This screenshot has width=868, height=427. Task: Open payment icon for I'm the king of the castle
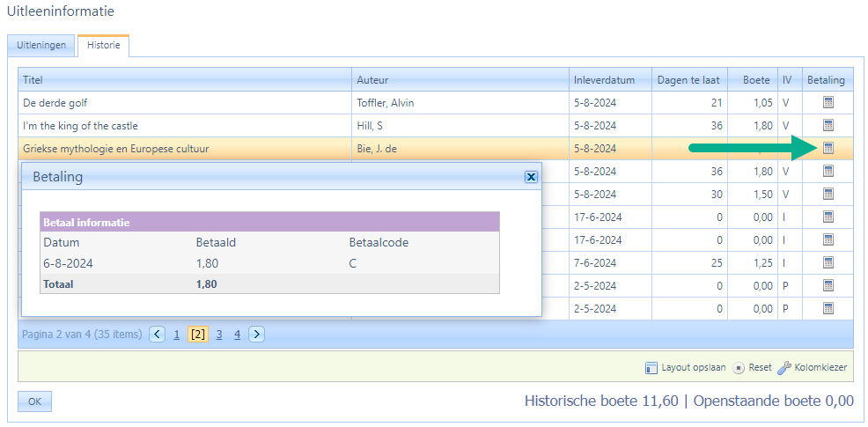[828, 126]
